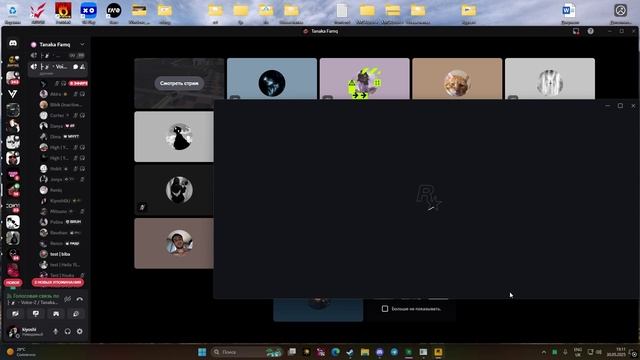Show hidden system tray icons
Screen dimensions: 640x360
point(544,352)
